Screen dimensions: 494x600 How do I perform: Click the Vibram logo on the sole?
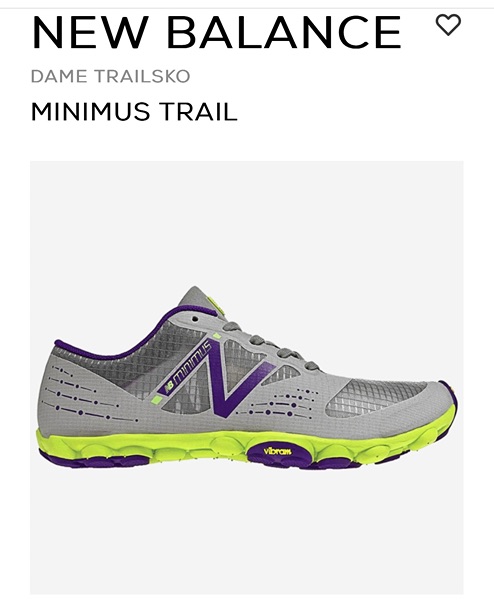click(x=277, y=451)
